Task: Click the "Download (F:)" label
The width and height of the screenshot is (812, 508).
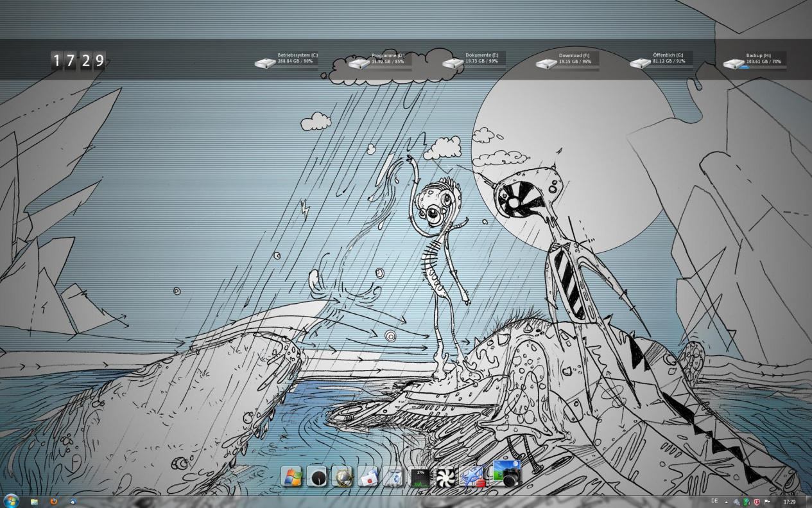Action: (x=574, y=56)
